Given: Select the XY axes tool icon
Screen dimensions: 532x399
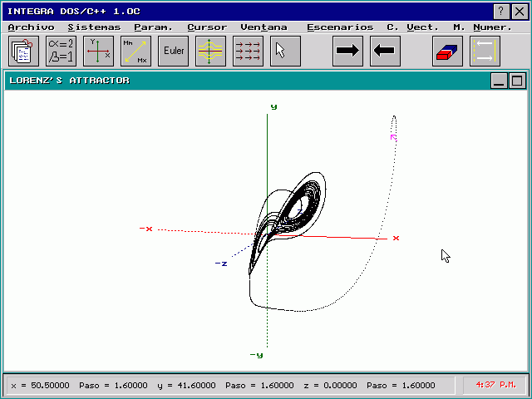Looking at the screenshot, I should (98, 51).
